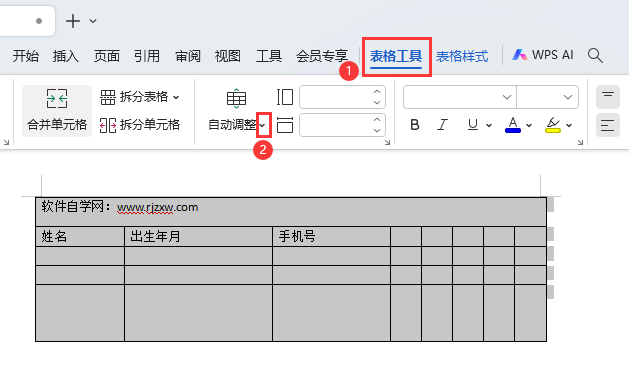Apply the blue font color
The width and height of the screenshot is (629, 384).
(513, 125)
